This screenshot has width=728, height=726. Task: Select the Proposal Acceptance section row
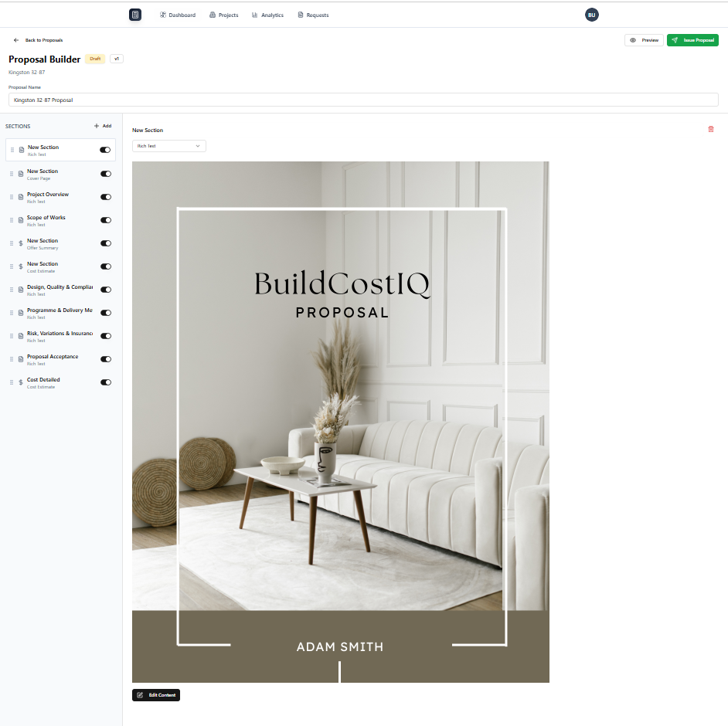(60, 359)
